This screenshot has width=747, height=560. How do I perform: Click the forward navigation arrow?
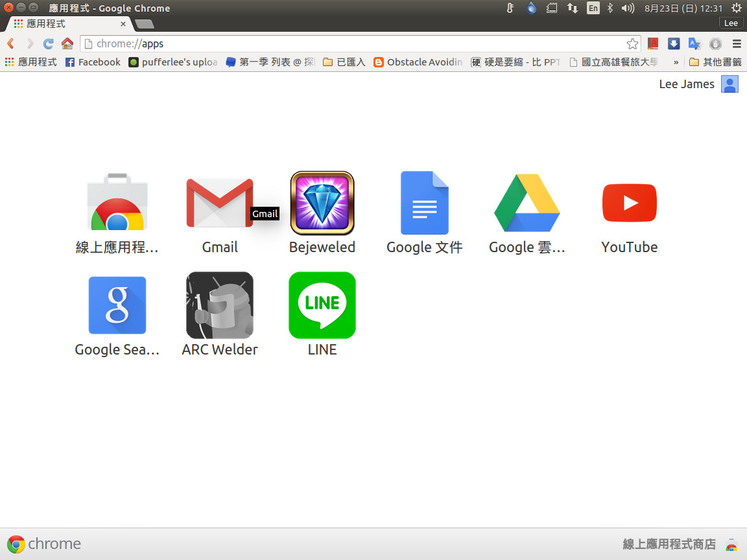pos(30,44)
